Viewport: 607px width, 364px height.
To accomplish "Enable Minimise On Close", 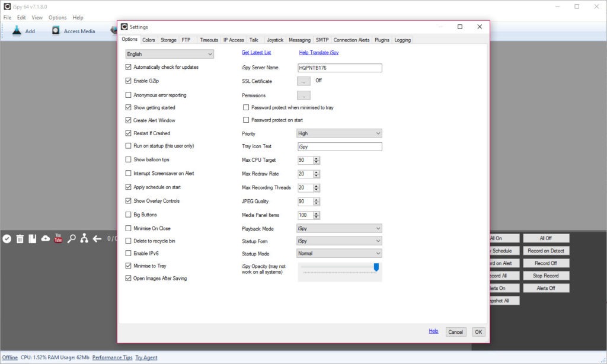I will 128,228.
